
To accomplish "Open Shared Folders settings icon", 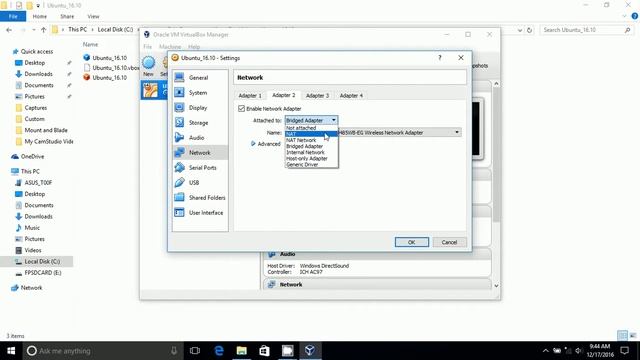I will point(179,198).
